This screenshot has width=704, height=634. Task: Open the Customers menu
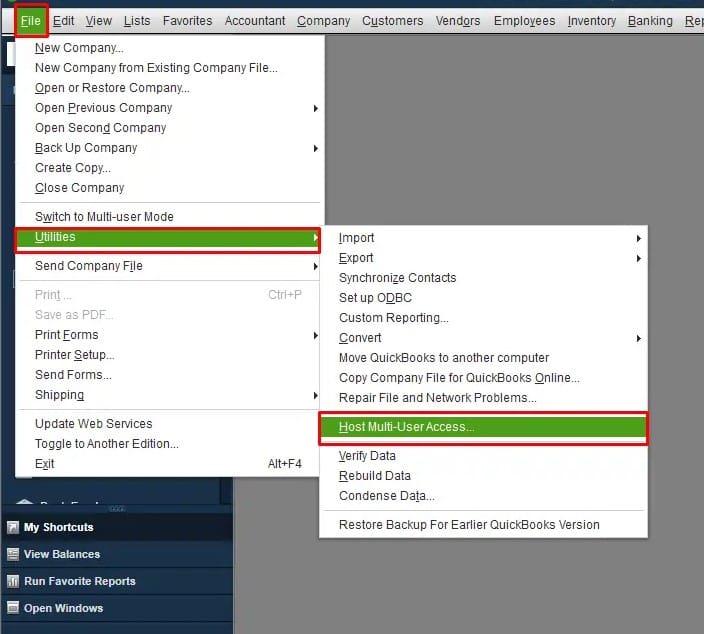click(392, 21)
